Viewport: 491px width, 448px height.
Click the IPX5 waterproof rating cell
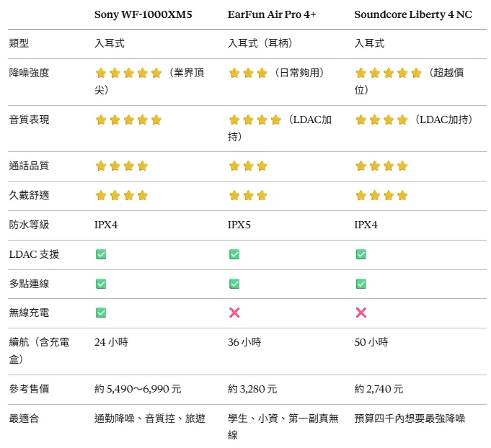239,225
